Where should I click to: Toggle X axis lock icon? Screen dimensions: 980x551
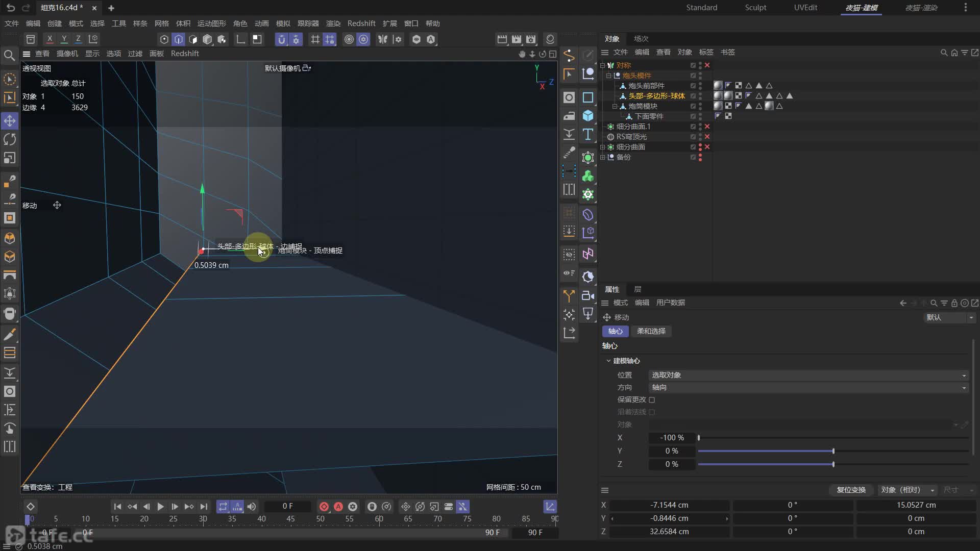click(50, 39)
